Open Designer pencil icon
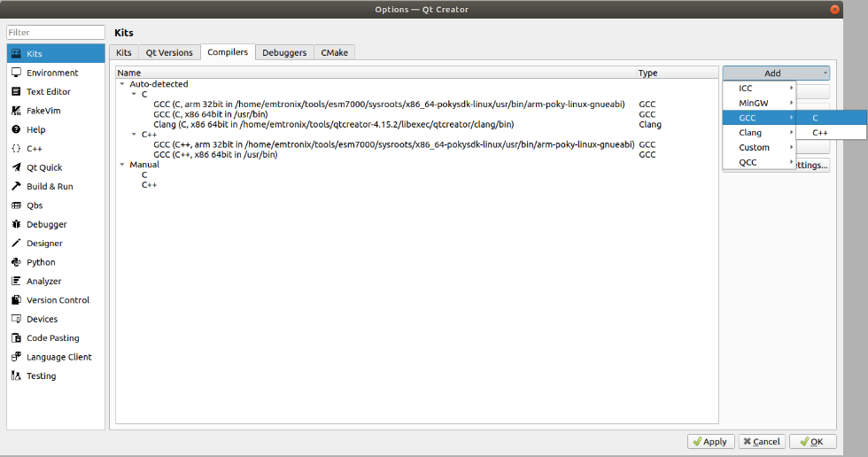 (17, 243)
